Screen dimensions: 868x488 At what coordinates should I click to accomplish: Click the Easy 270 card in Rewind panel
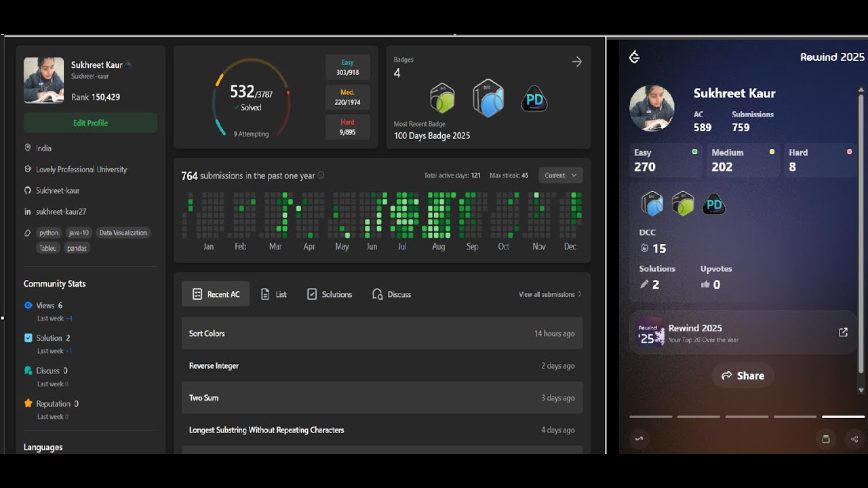pyautogui.click(x=666, y=160)
